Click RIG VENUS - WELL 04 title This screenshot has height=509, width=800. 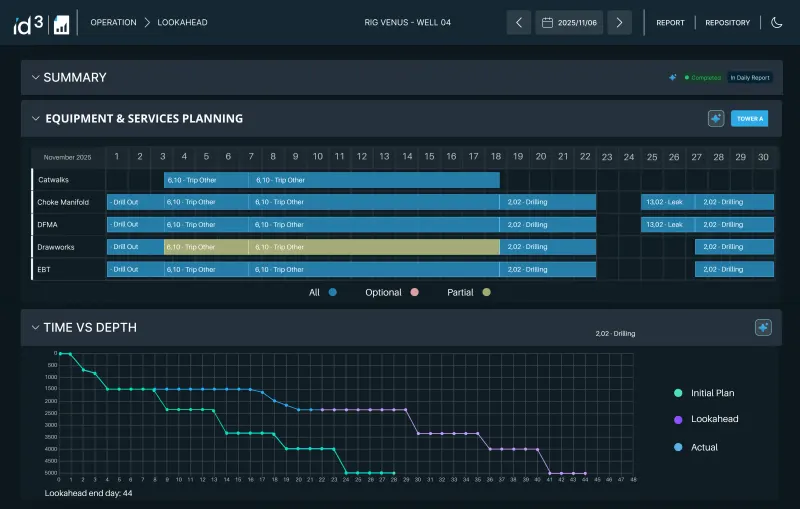coord(407,22)
